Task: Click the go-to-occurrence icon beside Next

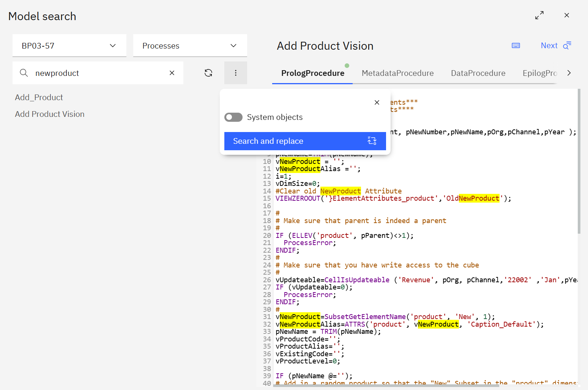Action: (x=568, y=45)
